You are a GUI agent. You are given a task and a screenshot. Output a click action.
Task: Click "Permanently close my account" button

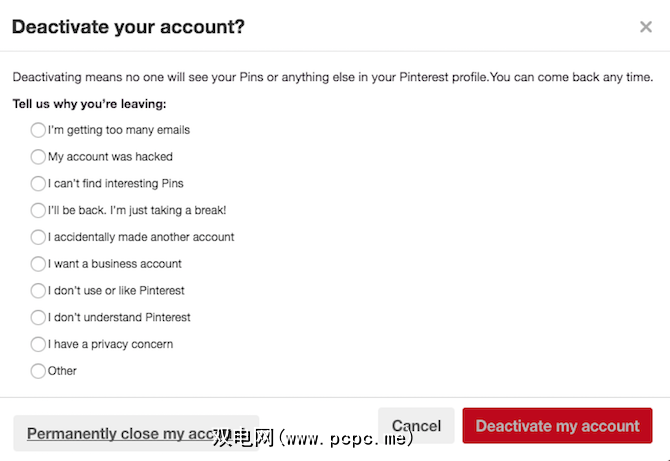coord(135,434)
